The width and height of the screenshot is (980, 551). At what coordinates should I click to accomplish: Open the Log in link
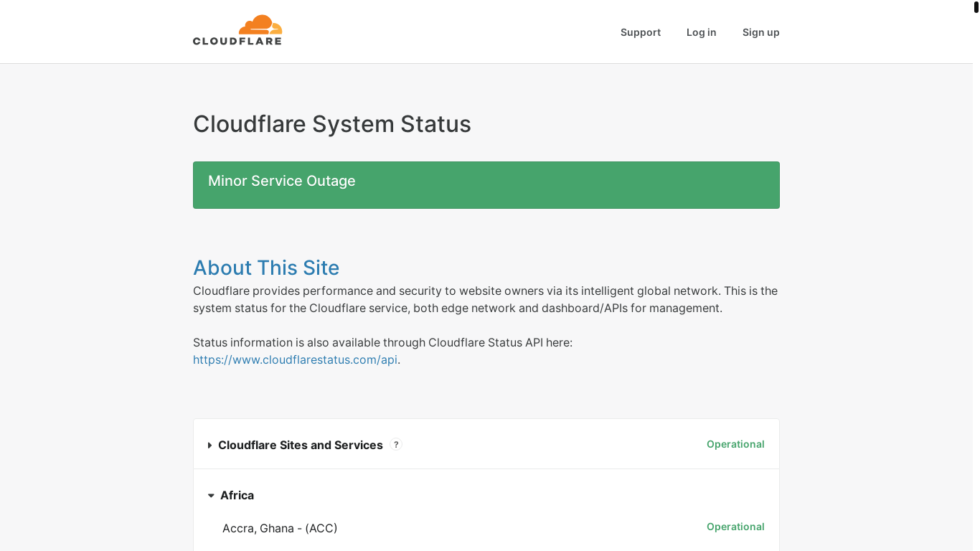(x=701, y=32)
